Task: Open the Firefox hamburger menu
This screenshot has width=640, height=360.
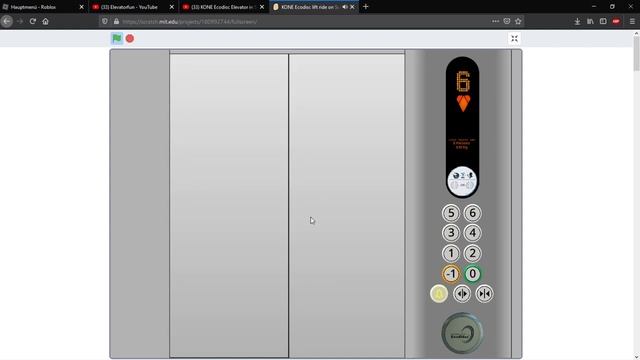Action: pos(632,21)
